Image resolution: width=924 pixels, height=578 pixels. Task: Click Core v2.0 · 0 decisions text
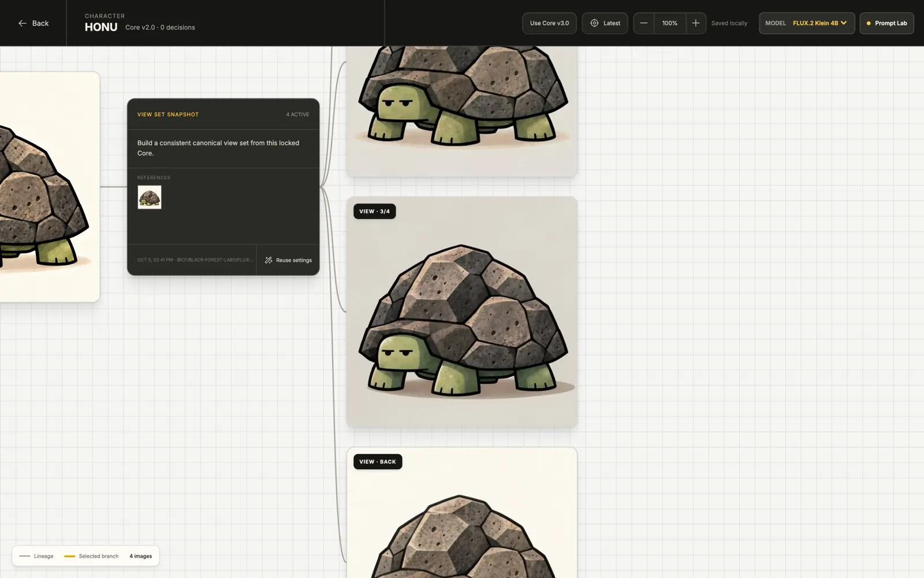[x=160, y=27]
